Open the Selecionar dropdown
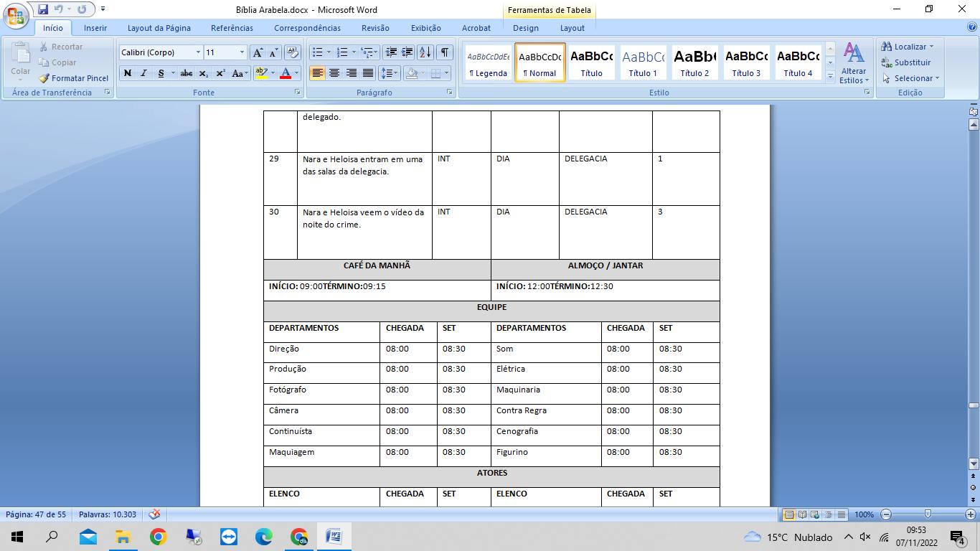980x551 pixels. [910, 78]
